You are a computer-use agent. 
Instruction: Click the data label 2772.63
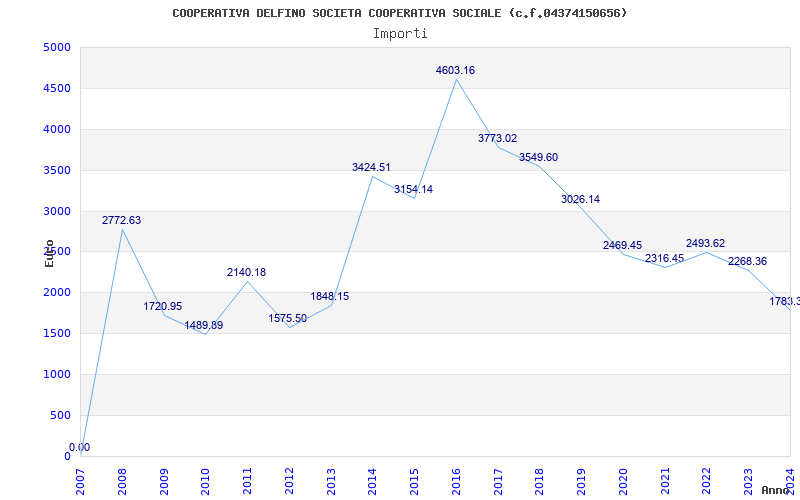(121, 220)
